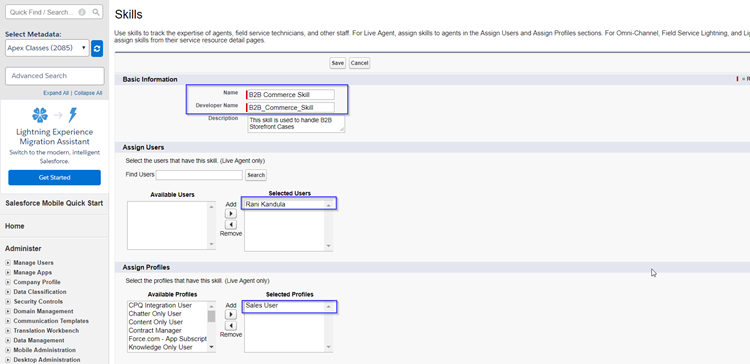The height and width of the screenshot is (364, 750).
Task: Open the Manage Users sidebar link
Action: pyautogui.click(x=33, y=263)
